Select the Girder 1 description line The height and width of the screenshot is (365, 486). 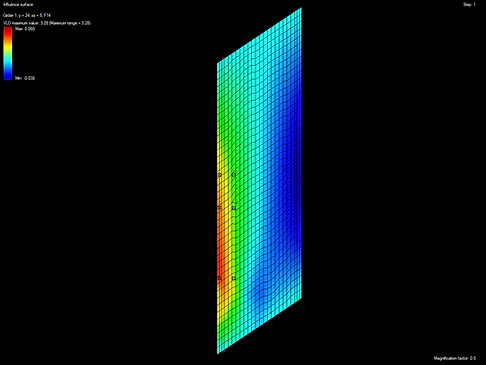[27, 15]
